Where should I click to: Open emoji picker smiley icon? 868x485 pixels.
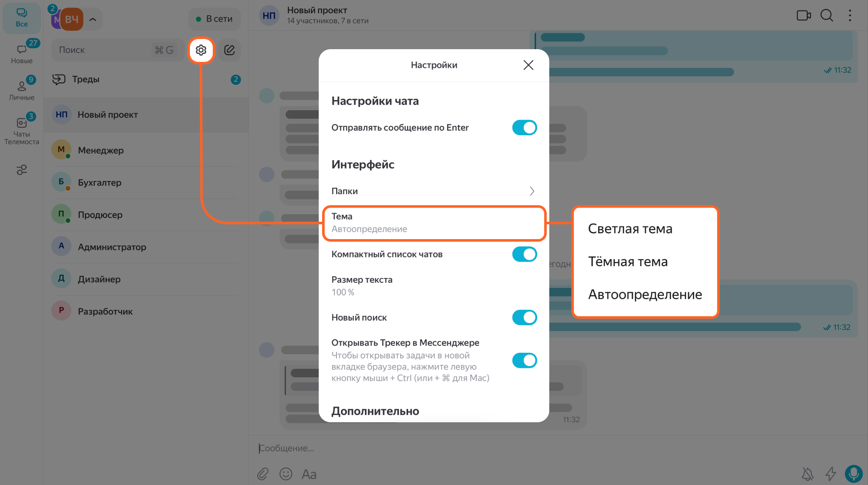pyautogui.click(x=286, y=474)
